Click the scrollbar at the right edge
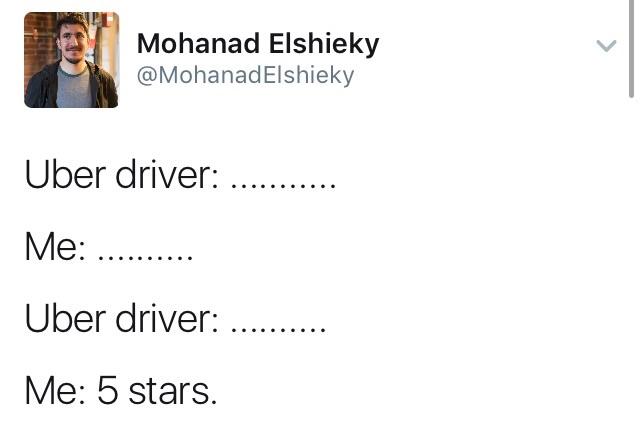Viewport: 640px width, 432px height. pyautogui.click(x=631, y=50)
